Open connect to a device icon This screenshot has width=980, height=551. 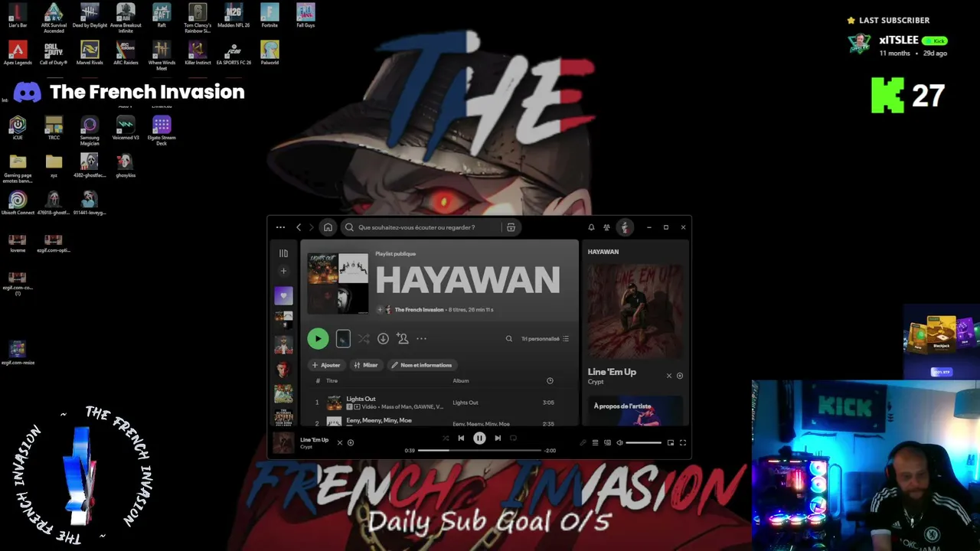pyautogui.click(x=607, y=442)
